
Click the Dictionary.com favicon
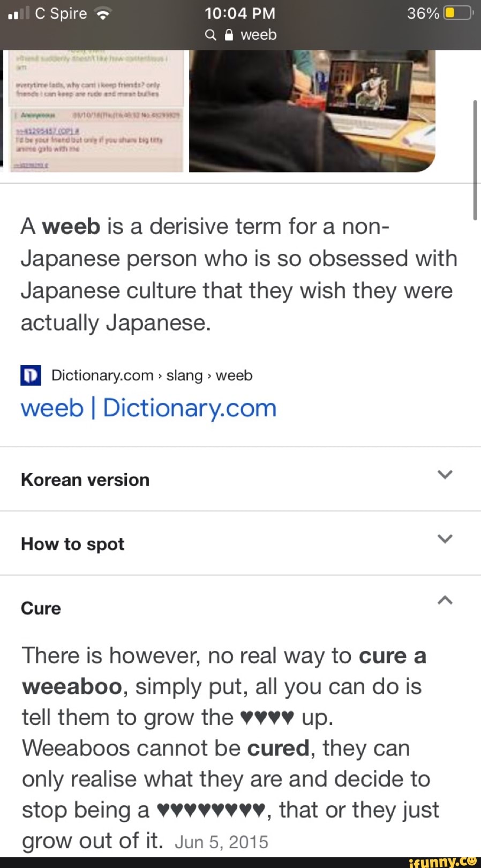pos(31,375)
